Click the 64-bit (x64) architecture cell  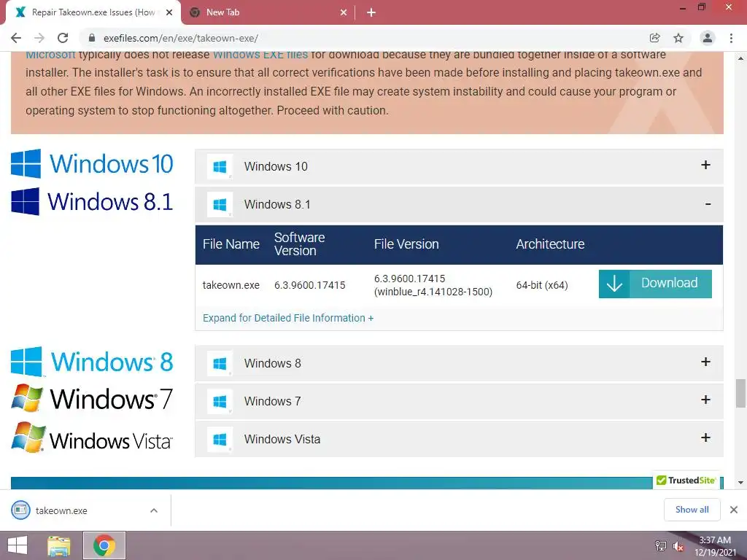click(x=542, y=285)
